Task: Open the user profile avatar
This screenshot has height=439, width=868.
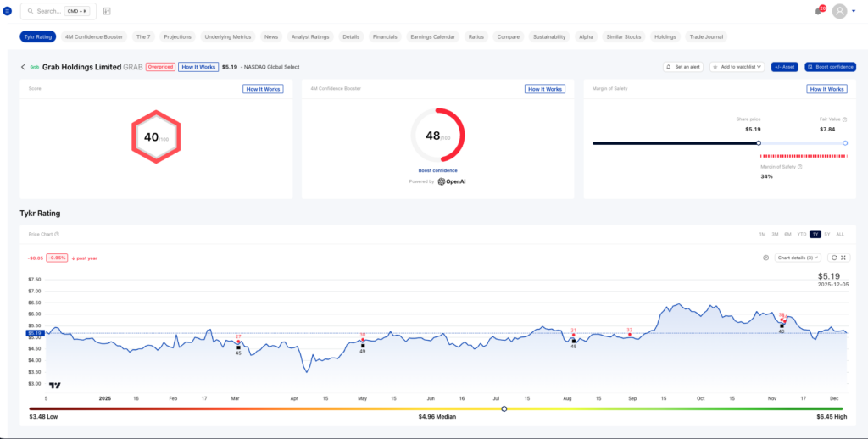Action: [840, 11]
